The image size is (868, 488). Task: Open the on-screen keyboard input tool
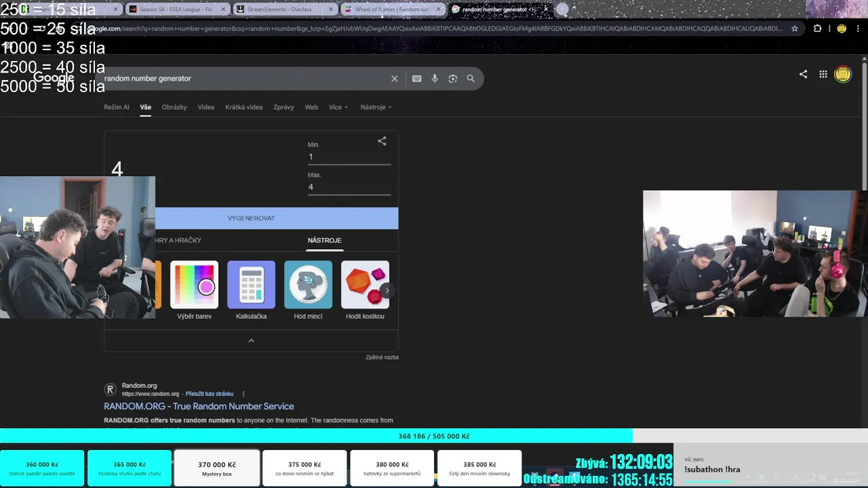tap(416, 79)
